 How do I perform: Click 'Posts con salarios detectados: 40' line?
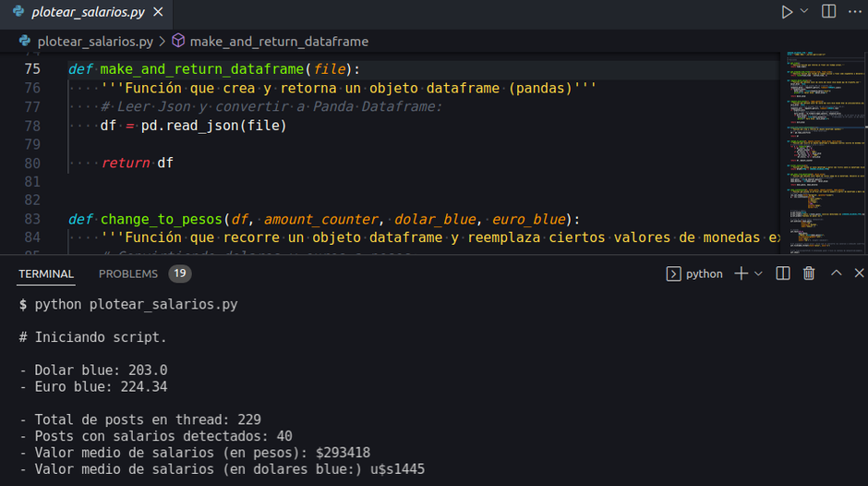click(x=155, y=436)
